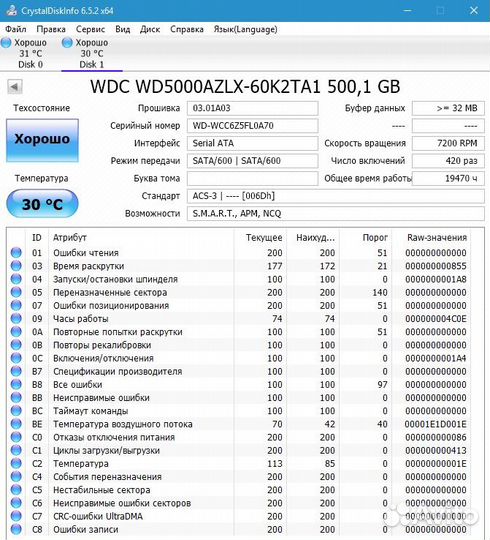
Task: Click status orb for Температура воздушного потока row
Action: 16,424
